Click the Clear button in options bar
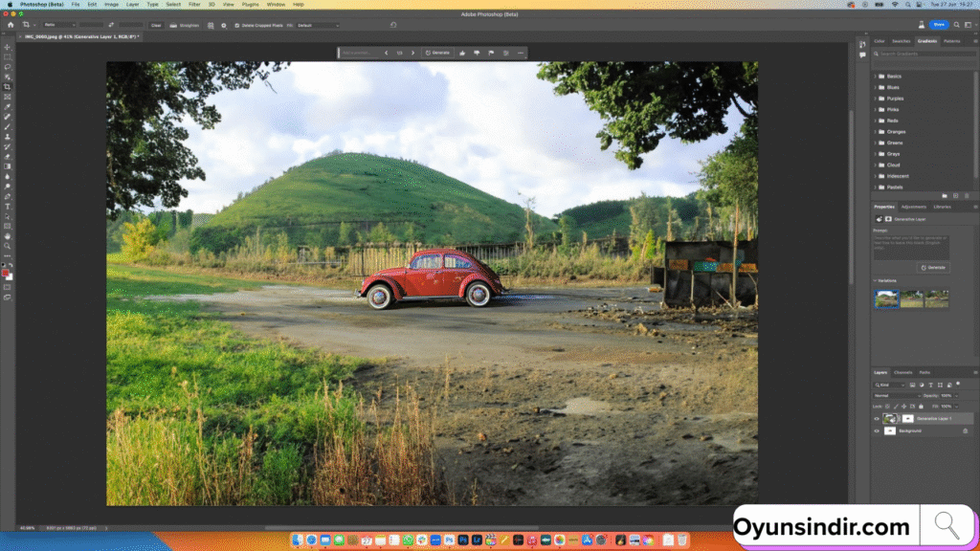The width and height of the screenshot is (980, 551). click(x=155, y=25)
